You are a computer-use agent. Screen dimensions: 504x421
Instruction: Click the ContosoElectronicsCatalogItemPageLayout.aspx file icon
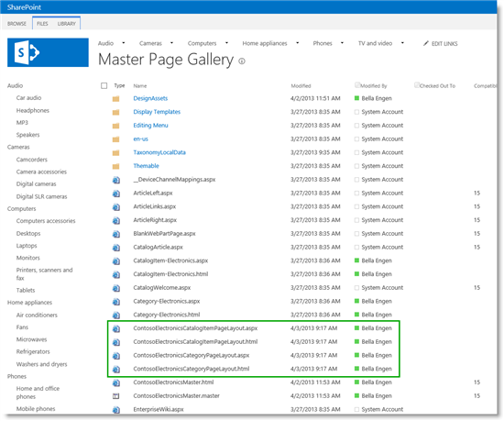click(116, 328)
